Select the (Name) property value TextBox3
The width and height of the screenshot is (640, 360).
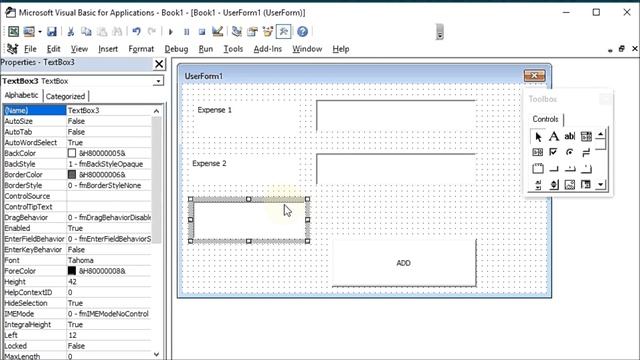(109, 110)
